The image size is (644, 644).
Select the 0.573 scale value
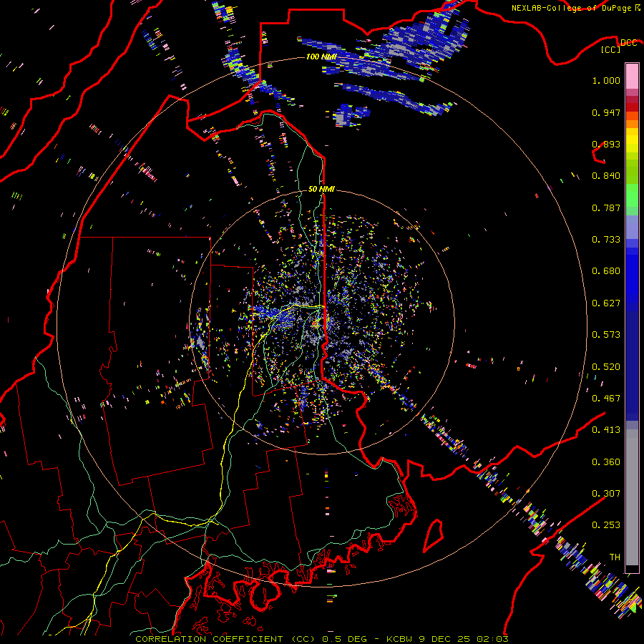click(x=606, y=335)
